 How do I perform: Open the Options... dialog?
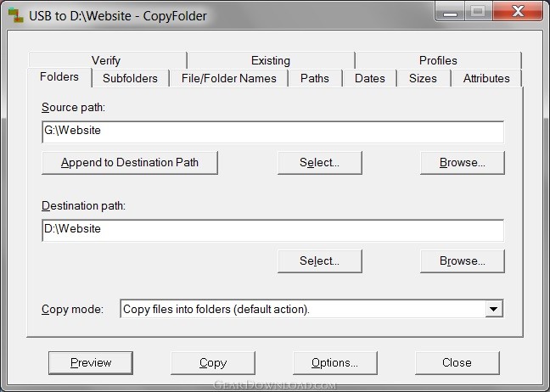pyautogui.click(x=335, y=363)
